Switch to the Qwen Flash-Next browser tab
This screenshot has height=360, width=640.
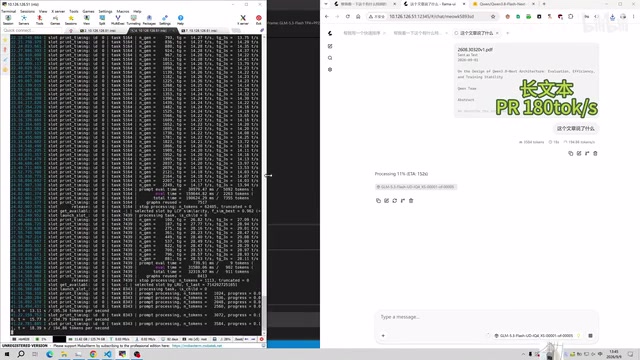pyautogui.click(x=504, y=4)
